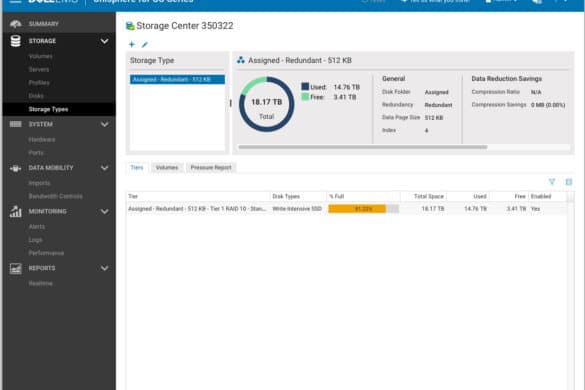Select the Tiers tab
The image size is (585, 390).
(137, 168)
